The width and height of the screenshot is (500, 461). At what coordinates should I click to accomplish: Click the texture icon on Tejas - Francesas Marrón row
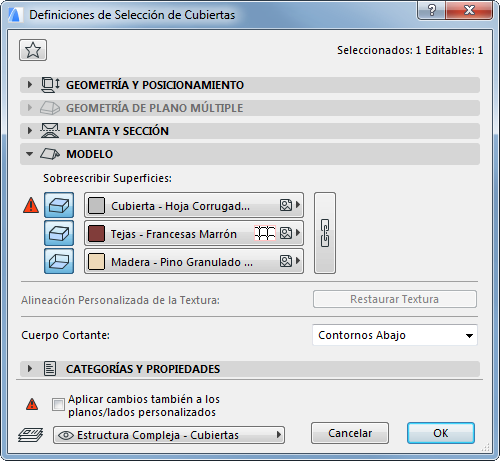coord(286,233)
